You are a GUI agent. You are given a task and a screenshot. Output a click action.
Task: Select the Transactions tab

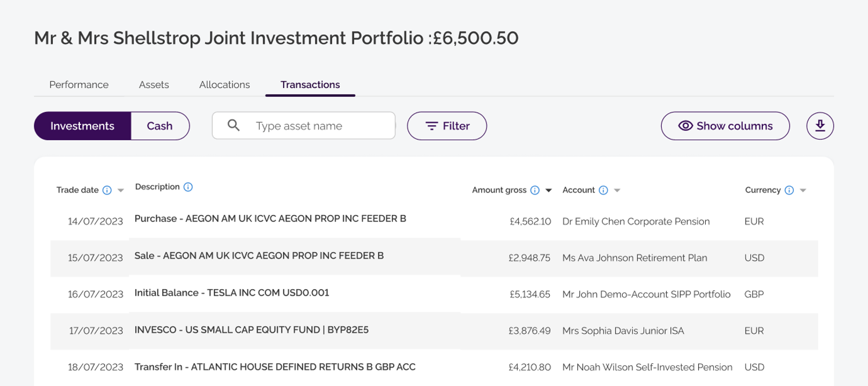310,85
